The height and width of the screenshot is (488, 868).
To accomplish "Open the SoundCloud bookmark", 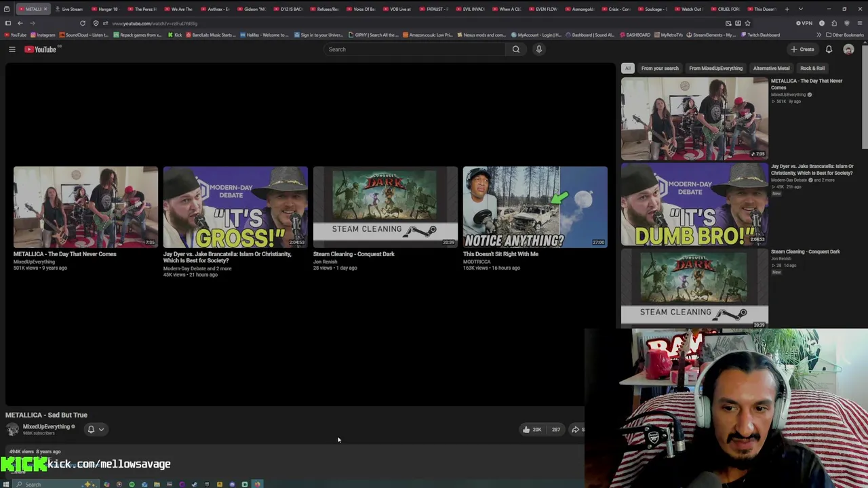I will pos(85,35).
